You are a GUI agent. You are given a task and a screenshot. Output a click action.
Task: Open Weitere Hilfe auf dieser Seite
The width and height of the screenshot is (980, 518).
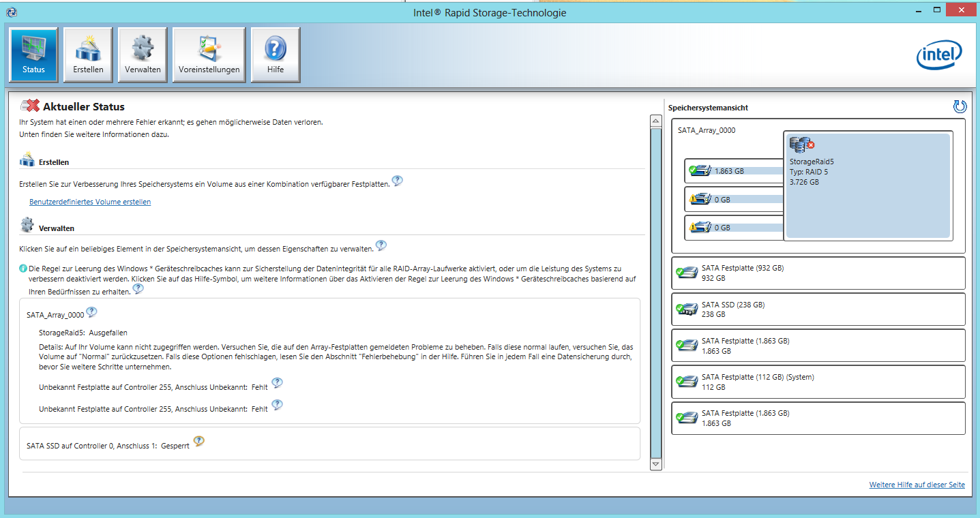[x=917, y=485]
